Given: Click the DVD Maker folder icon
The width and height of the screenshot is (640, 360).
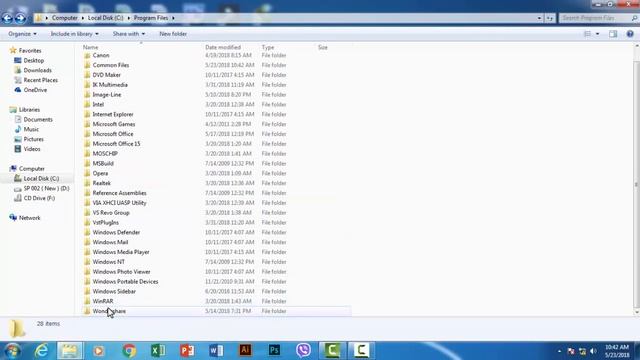Looking at the screenshot, I should [87, 75].
